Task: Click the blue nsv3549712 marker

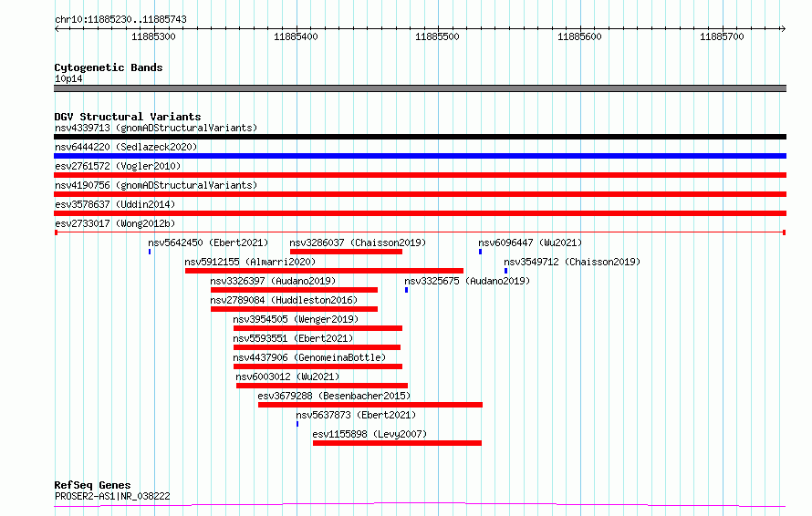Action: coord(506,271)
